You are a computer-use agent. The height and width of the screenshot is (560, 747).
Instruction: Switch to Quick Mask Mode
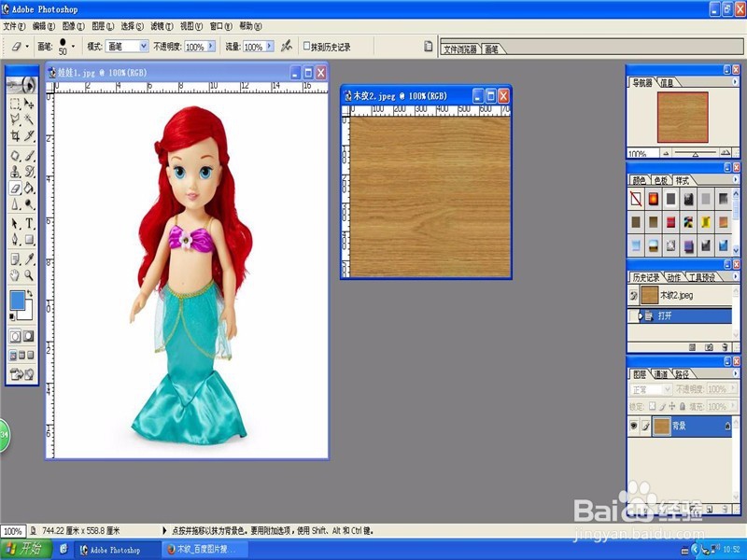pyautogui.click(x=29, y=337)
